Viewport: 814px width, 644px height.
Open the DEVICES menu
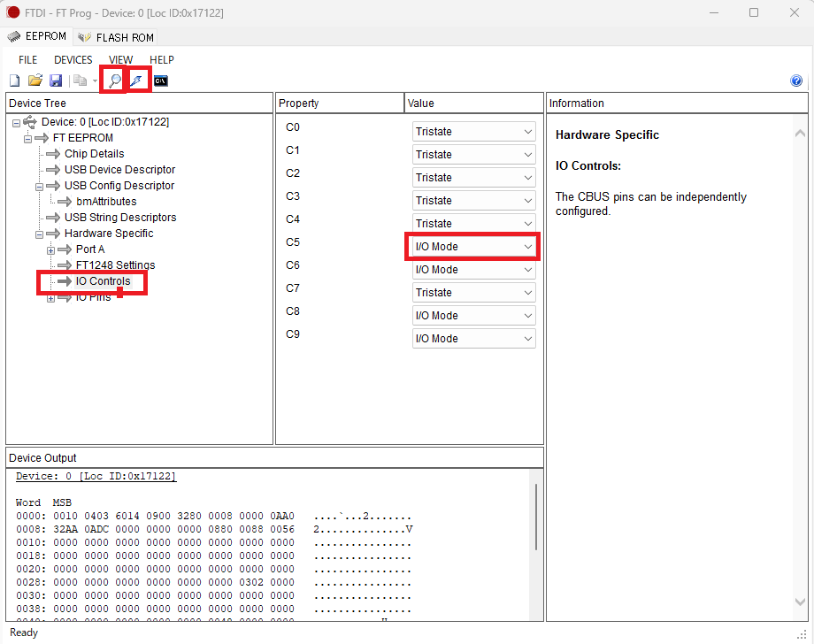(73, 59)
